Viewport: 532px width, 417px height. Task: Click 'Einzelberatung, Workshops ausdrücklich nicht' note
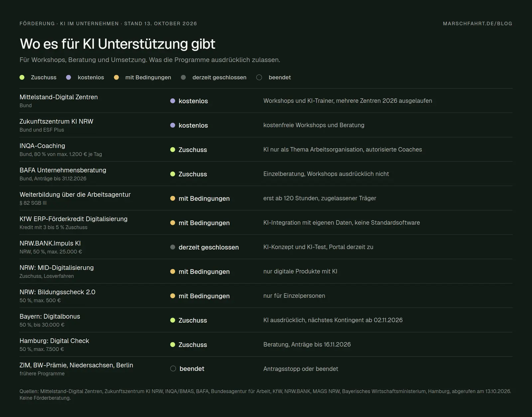click(326, 174)
